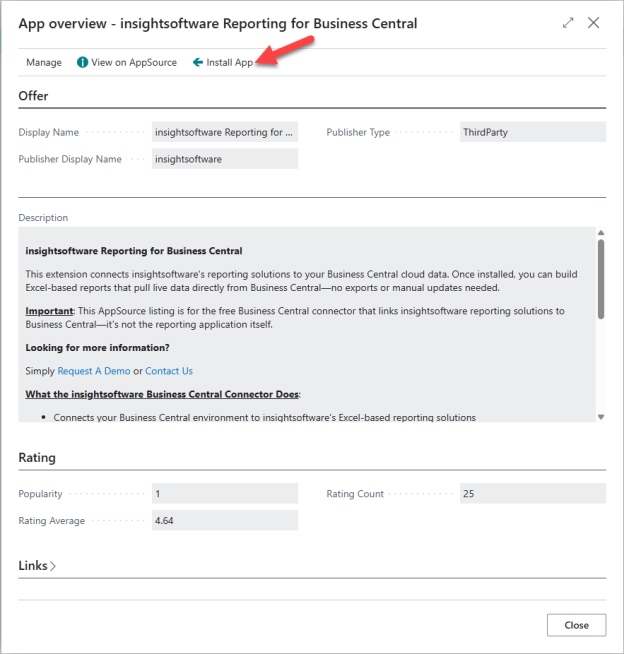Click the Rating Average value field

click(225, 520)
